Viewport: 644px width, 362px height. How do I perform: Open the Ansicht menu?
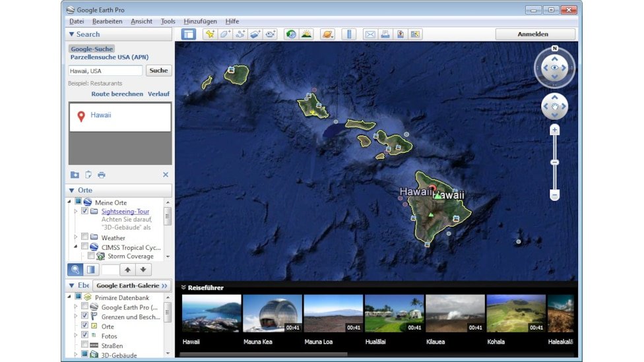[141, 21]
